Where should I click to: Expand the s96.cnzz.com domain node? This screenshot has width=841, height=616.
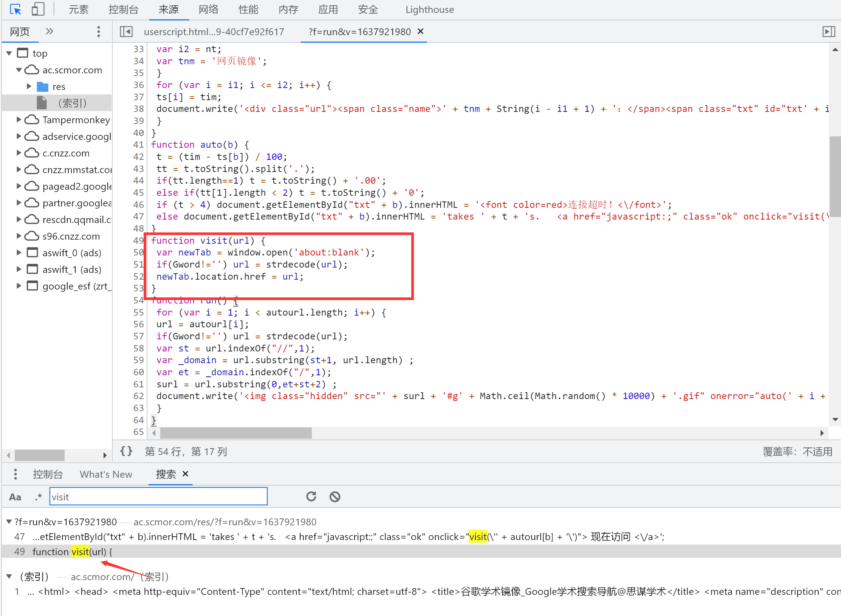pos(19,236)
